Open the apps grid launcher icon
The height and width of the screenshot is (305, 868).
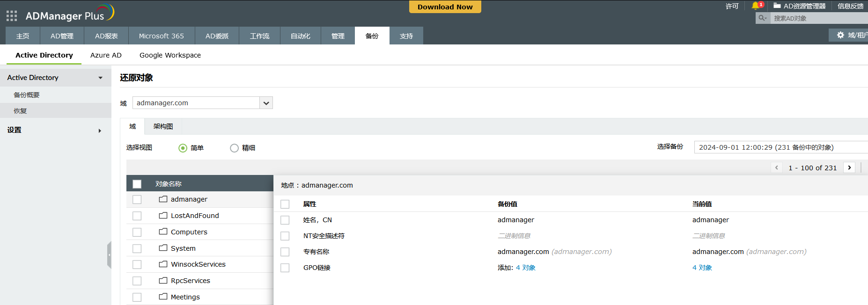[12, 16]
